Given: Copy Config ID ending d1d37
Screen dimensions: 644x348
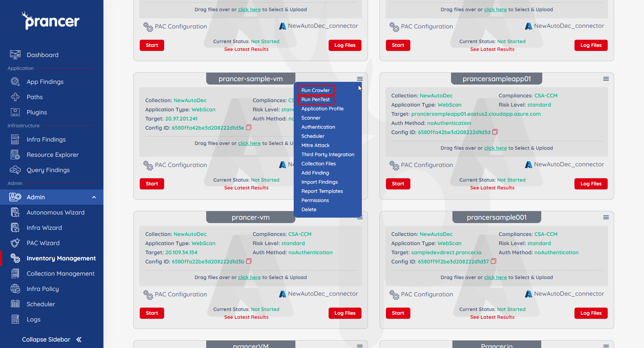Looking at the screenshot, I should tap(493, 261).
